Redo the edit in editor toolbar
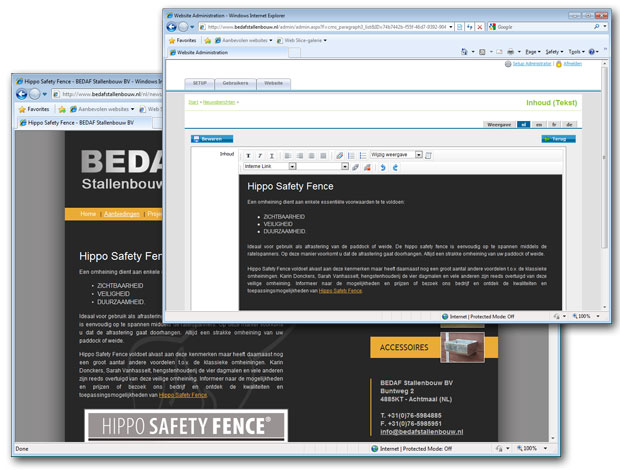Image resolution: width=620 pixels, height=470 pixels. [x=395, y=167]
